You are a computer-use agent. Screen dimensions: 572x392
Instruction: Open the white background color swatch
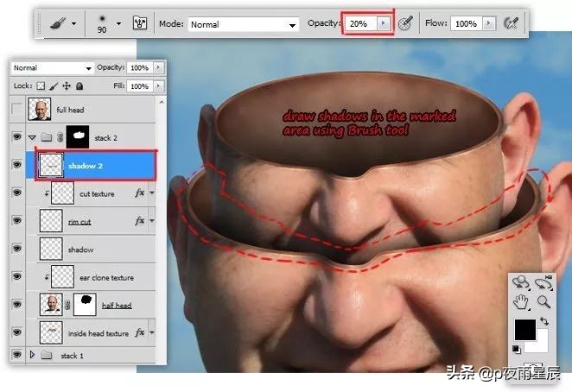(x=542, y=345)
